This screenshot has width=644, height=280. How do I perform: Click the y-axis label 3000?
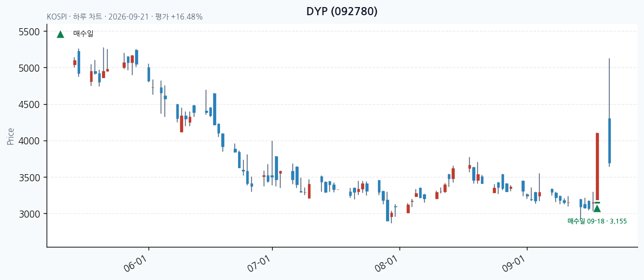(29, 214)
